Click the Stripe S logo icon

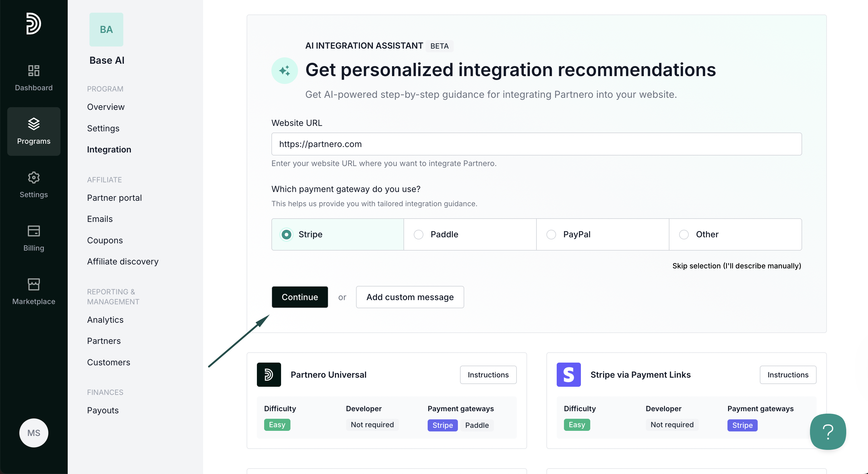(568, 374)
